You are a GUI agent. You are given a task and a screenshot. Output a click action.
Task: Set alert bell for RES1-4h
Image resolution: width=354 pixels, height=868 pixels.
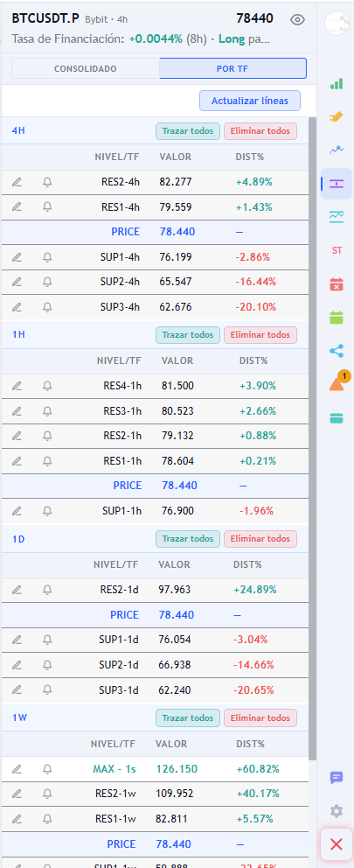[47, 207]
